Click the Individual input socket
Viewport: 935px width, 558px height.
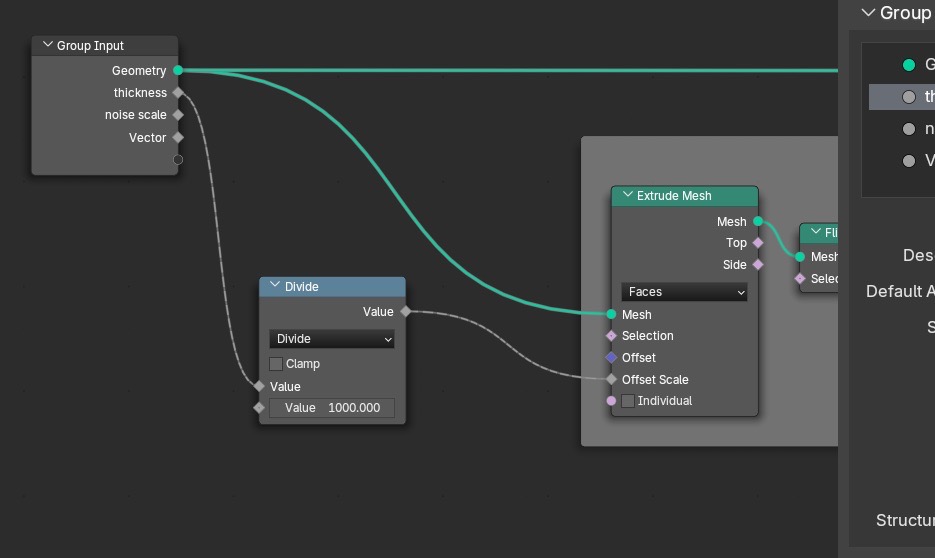[611, 401]
